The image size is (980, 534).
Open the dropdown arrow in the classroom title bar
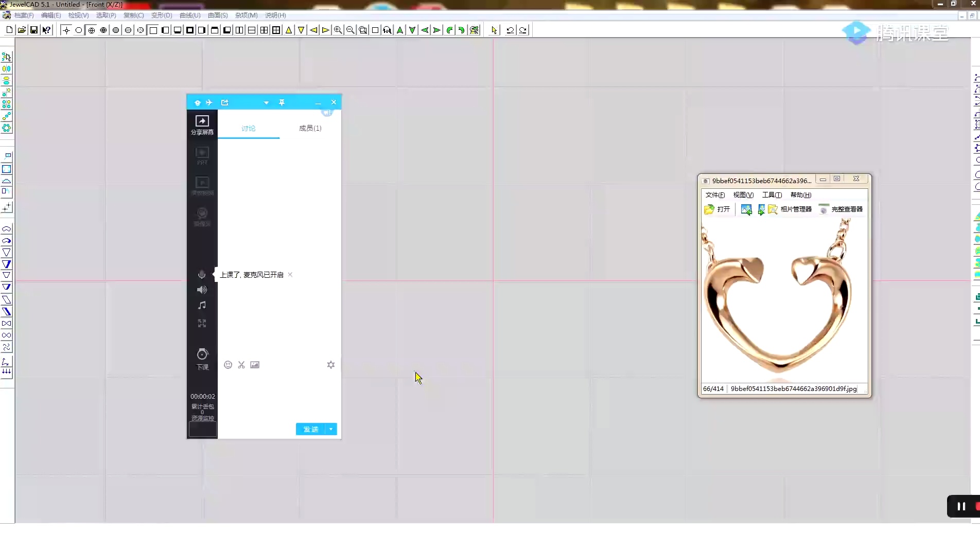[x=266, y=102]
